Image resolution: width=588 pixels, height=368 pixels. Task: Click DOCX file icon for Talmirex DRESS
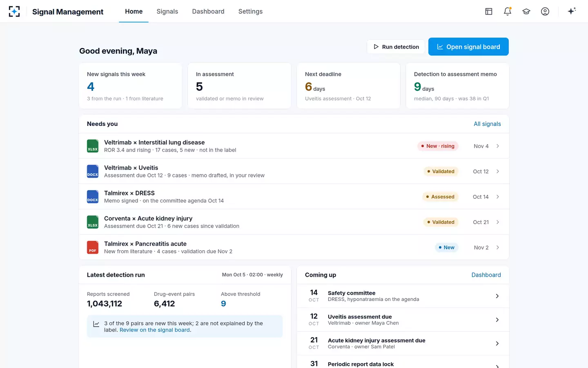(x=93, y=197)
